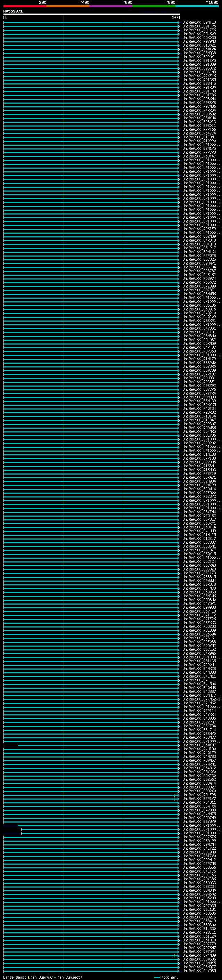Screen dimensions: 222x980
Task: Select hit label UniRef100_Q6L1W1
Action: 199,909
